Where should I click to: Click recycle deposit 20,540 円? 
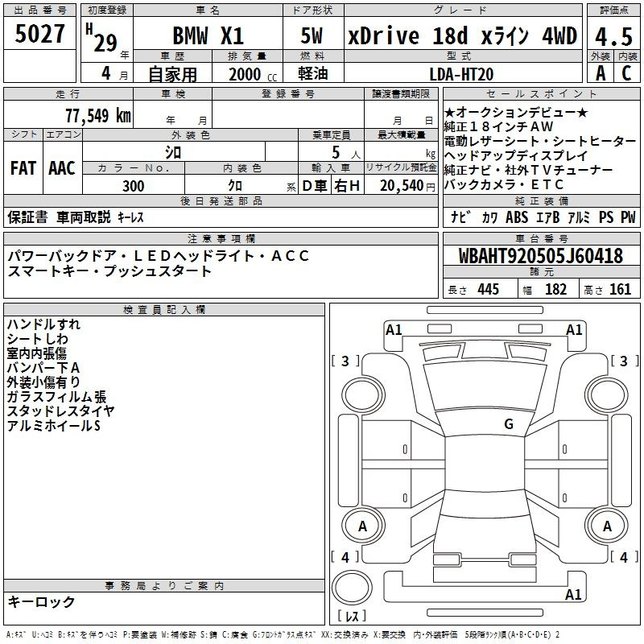point(407,186)
